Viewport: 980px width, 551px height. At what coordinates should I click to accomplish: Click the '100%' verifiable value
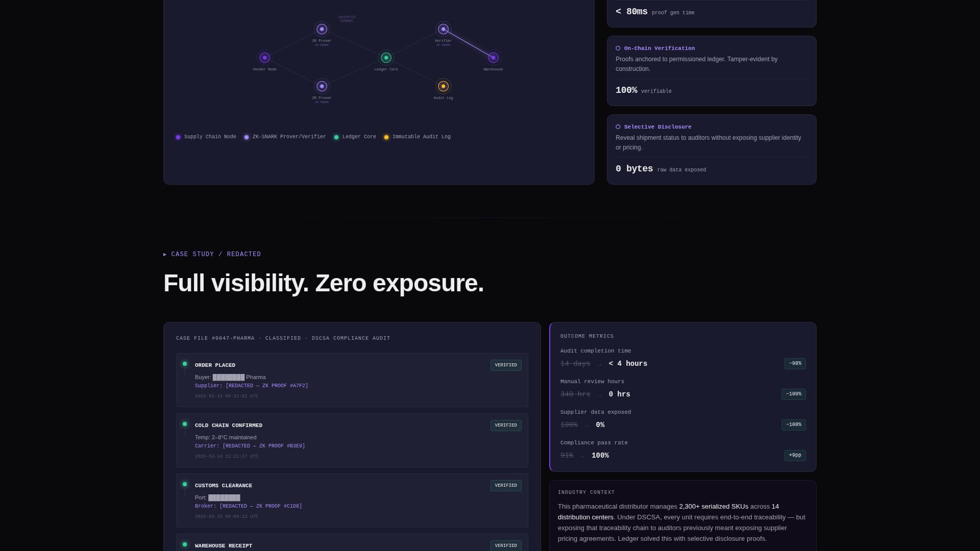tap(626, 90)
